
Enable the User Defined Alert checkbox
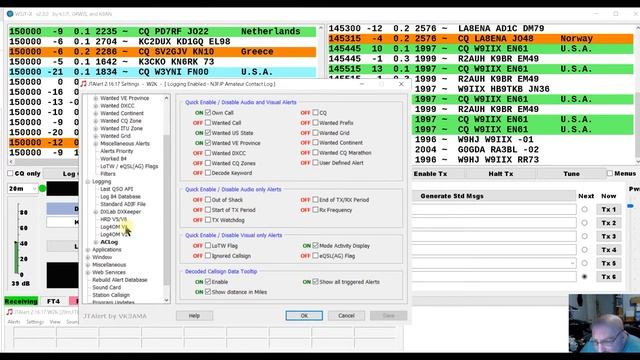click(316, 162)
